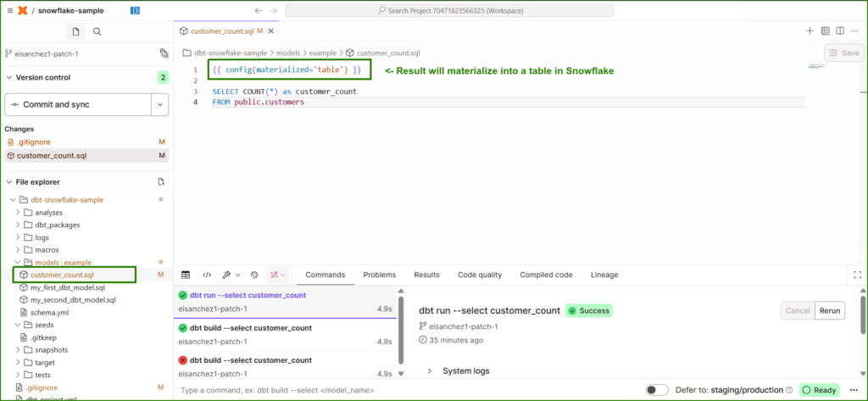This screenshot has height=401, width=868.
Task: Open schema.yml file
Action: 50,312
